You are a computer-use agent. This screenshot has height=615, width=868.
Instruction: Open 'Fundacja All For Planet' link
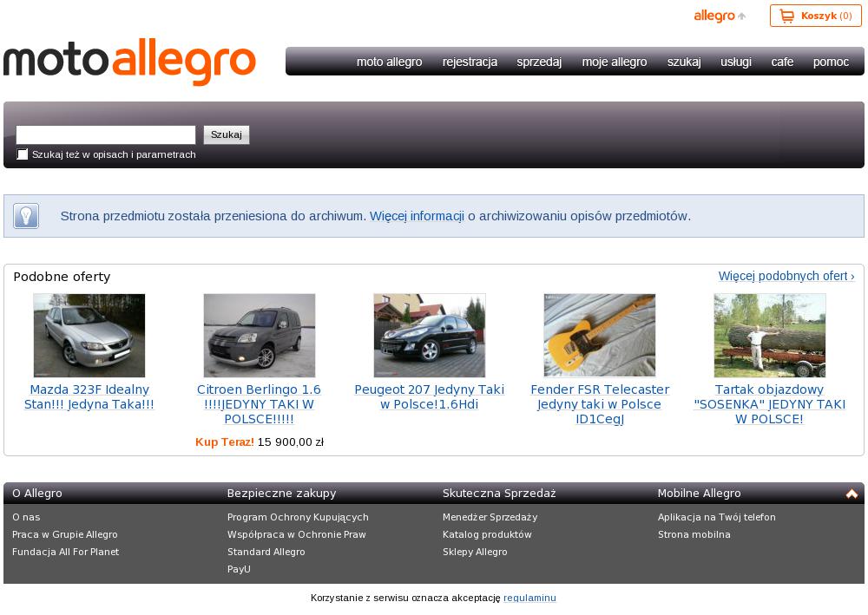(x=65, y=552)
